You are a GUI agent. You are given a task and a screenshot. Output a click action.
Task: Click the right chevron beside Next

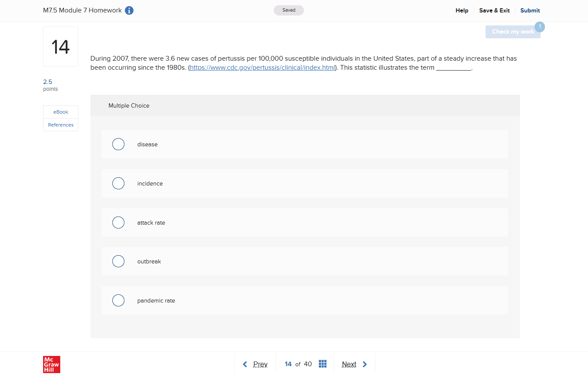(x=365, y=365)
